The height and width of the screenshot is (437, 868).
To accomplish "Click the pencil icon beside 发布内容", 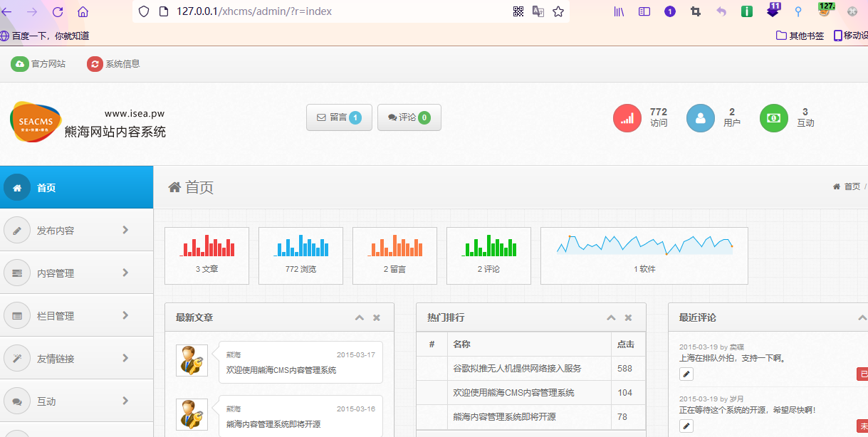I will 17,231.
